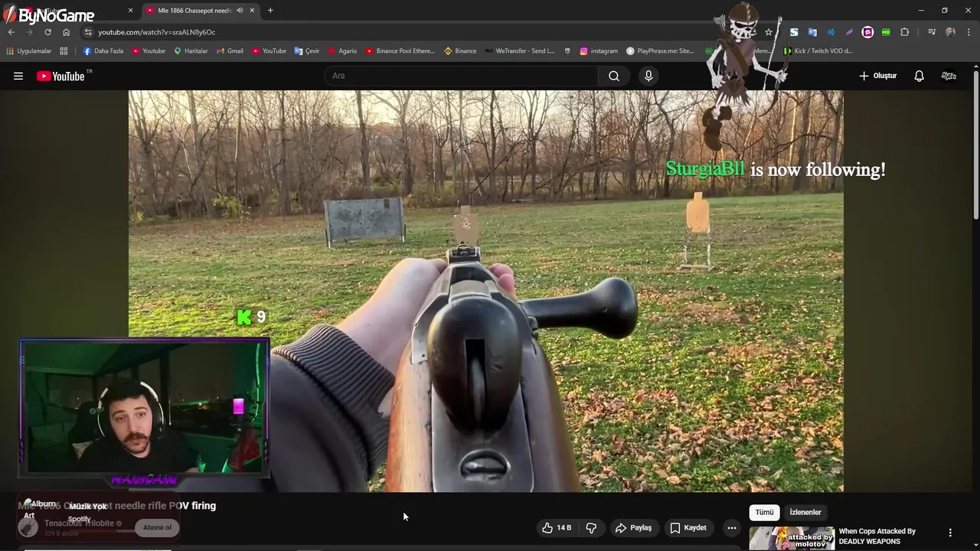Reload the current YouTube page

[47, 32]
